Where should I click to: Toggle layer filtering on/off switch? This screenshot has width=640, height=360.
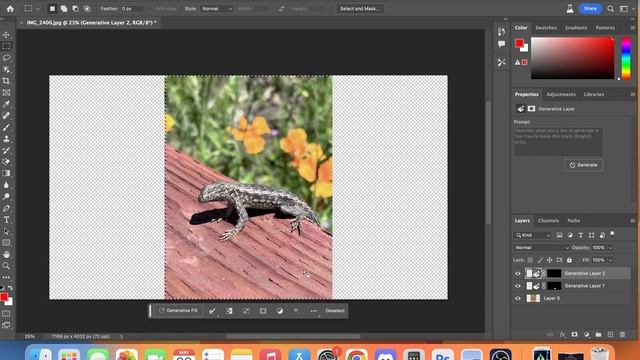pos(612,234)
